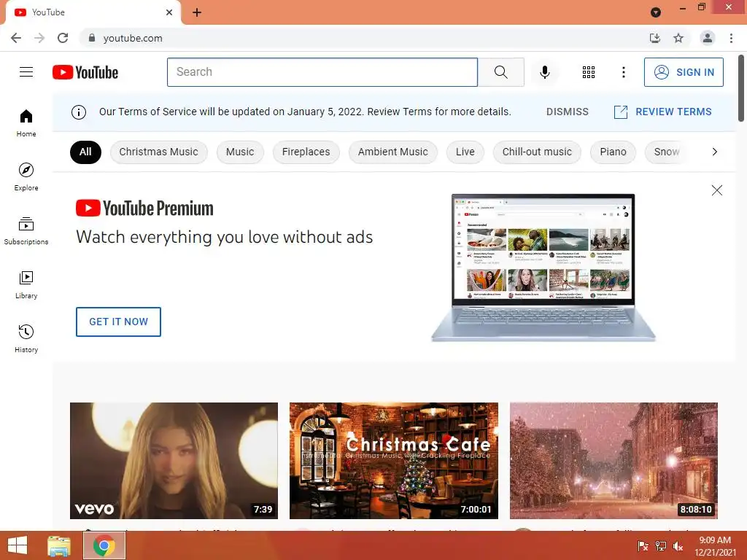The width and height of the screenshot is (747, 560).
Task: Dismiss the Terms of Service notice
Action: (567, 112)
